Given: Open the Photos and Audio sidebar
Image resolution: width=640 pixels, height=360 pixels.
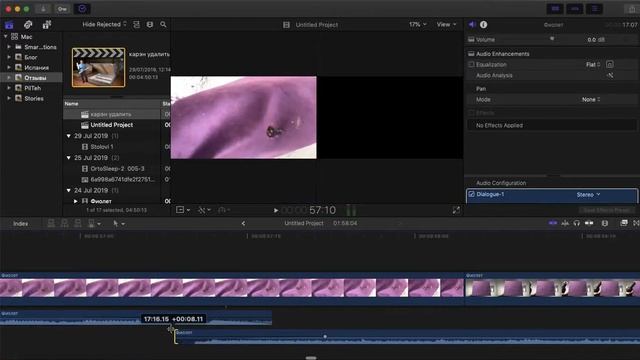Looking at the screenshot, I should (28, 24).
